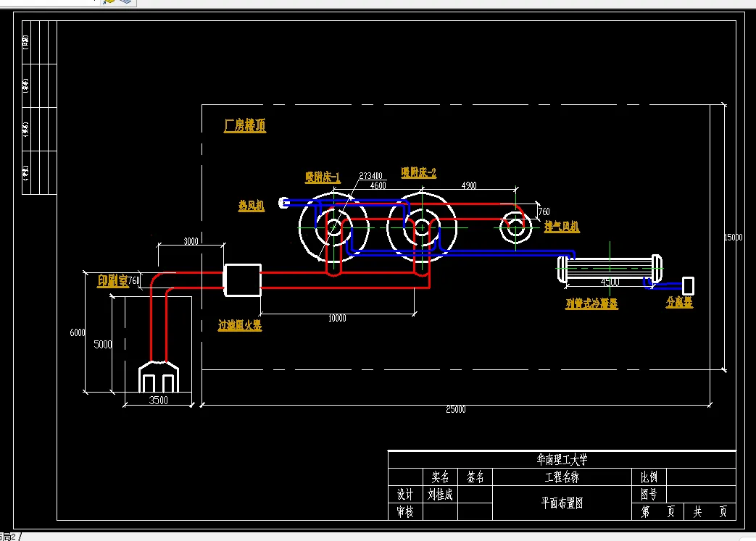This screenshot has height=541, width=756.
Task: Click the 4600 dimension text
Action: point(378,185)
